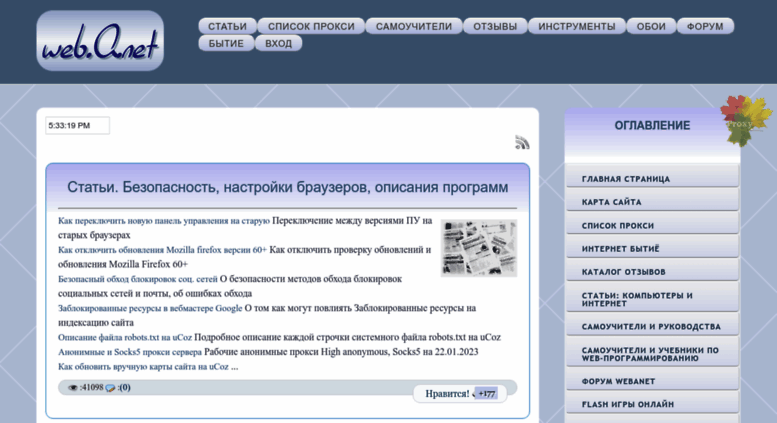Click the comments bubble icon
The image size is (777, 423).
pyautogui.click(x=111, y=388)
